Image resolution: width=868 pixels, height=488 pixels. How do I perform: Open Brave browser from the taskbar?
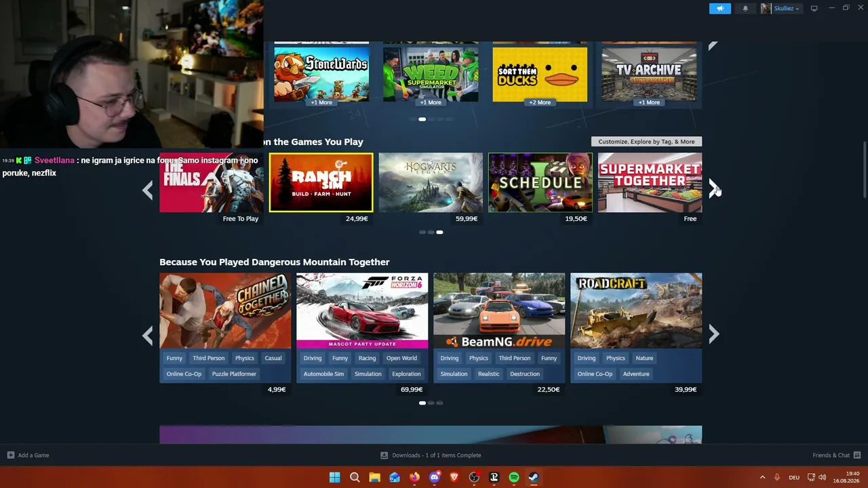point(454,477)
